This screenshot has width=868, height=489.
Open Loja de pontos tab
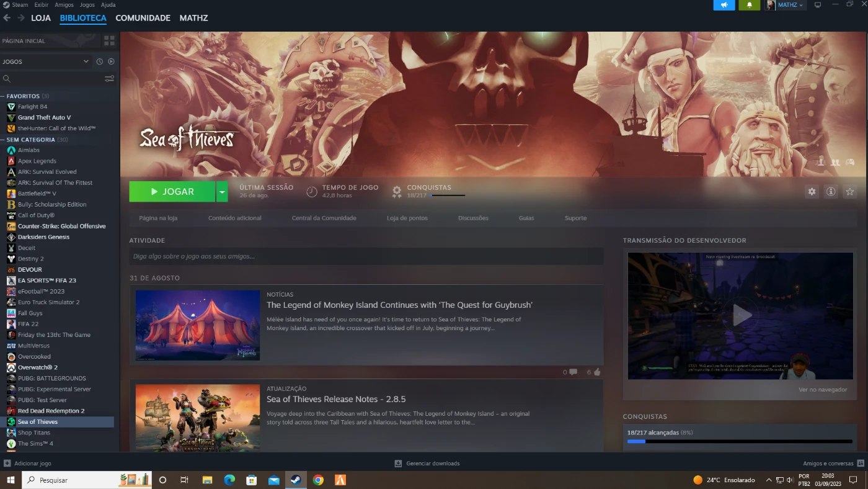coord(407,218)
